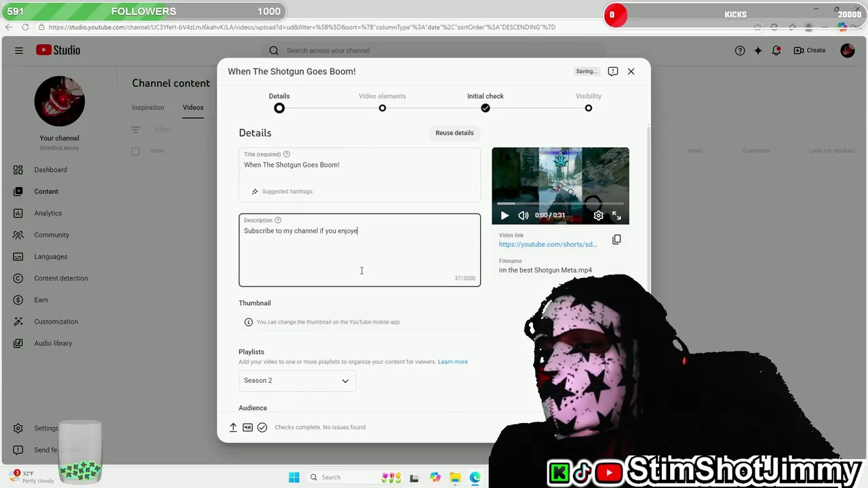Open the YouTube Studio hamburger menu

[19, 50]
